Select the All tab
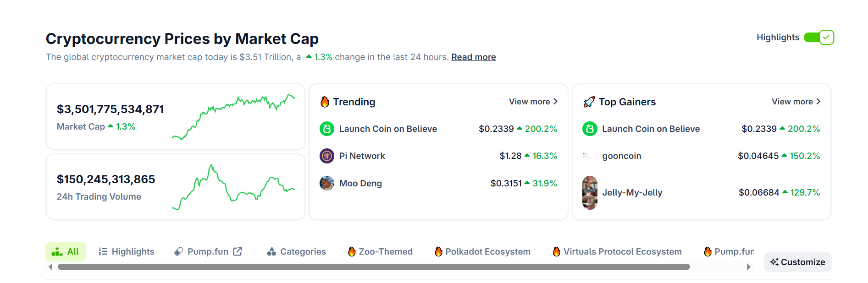 click(x=66, y=251)
